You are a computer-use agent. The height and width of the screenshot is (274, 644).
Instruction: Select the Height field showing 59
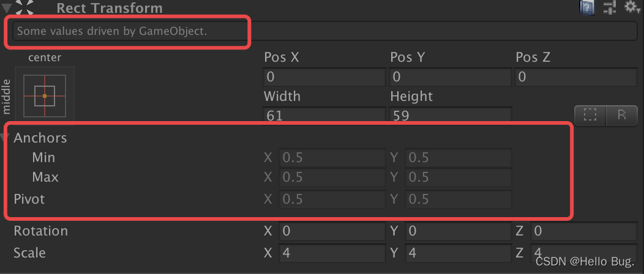(450, 115)
